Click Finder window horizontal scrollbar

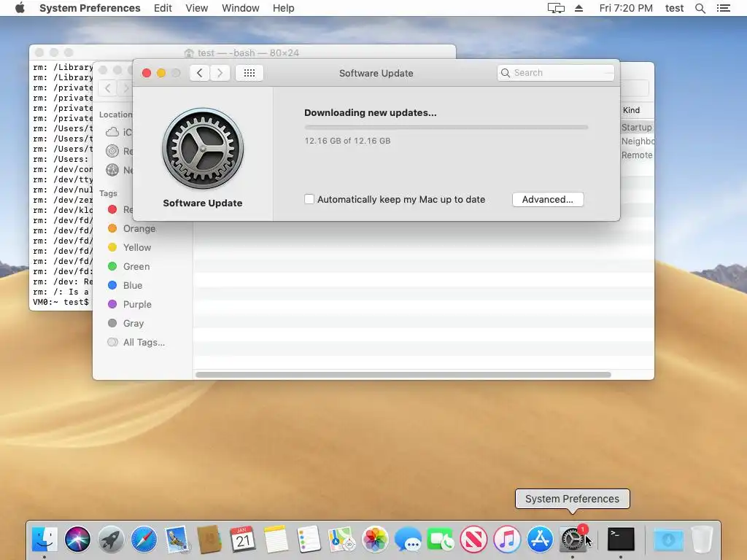coord(403,375)
